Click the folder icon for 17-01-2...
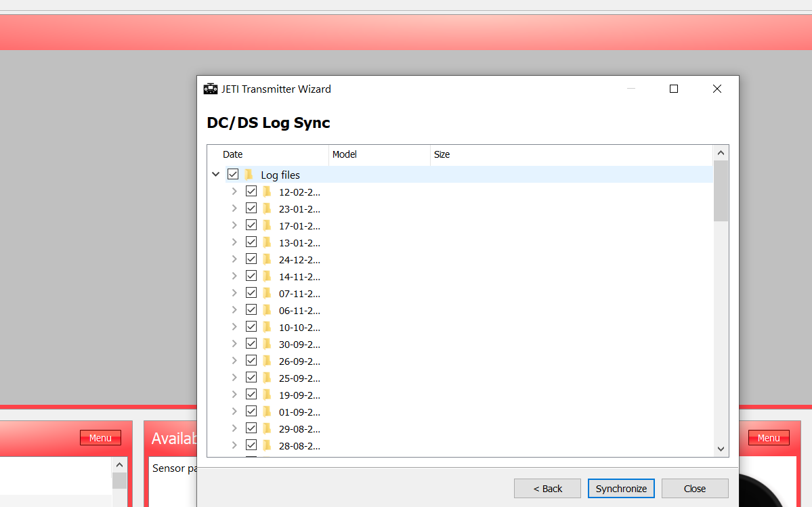 click(x=268, y=225)
